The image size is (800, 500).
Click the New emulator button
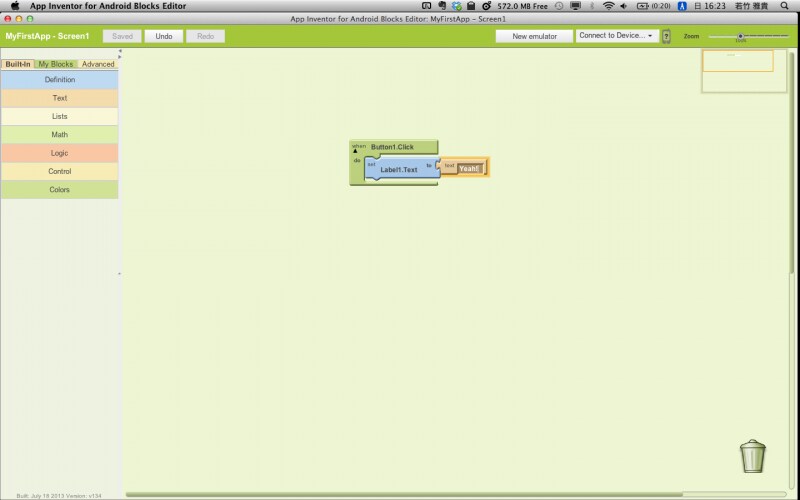534,36
